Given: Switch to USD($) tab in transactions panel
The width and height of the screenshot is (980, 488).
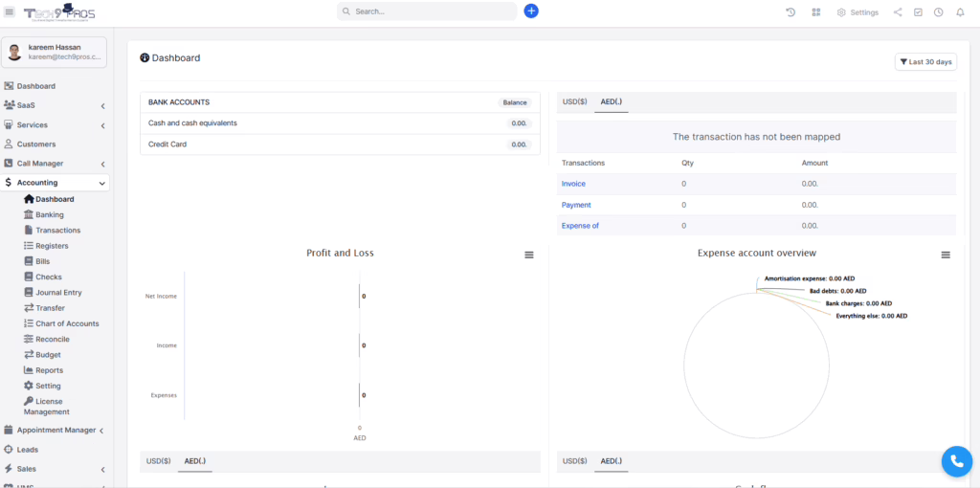Looking at the screenshot, I should (x=574, y=101).
